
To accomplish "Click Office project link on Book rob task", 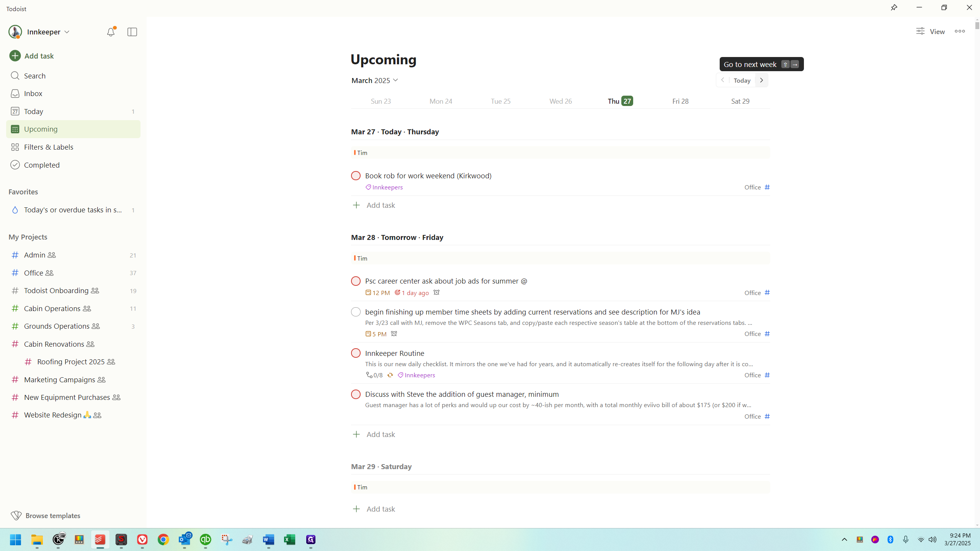I will pos(757,187).
